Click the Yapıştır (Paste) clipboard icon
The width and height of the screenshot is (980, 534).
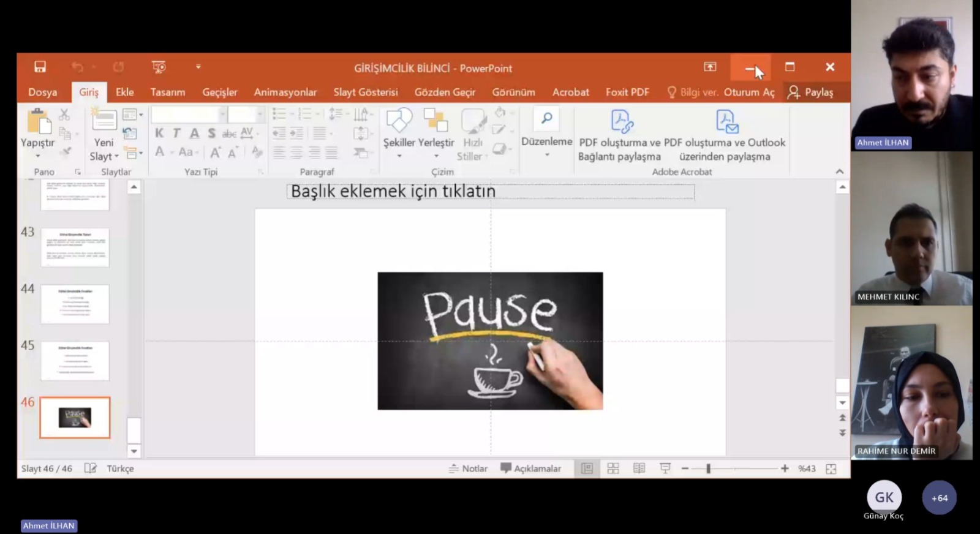coord(38,121)
